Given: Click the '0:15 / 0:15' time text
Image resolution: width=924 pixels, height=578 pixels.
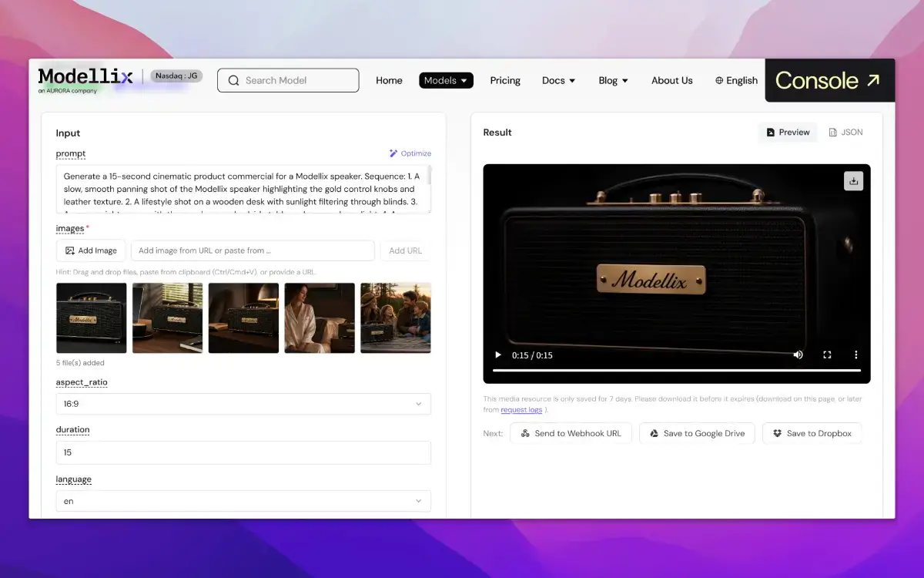Looking at the screenshot, I should [x=532, y=355].
